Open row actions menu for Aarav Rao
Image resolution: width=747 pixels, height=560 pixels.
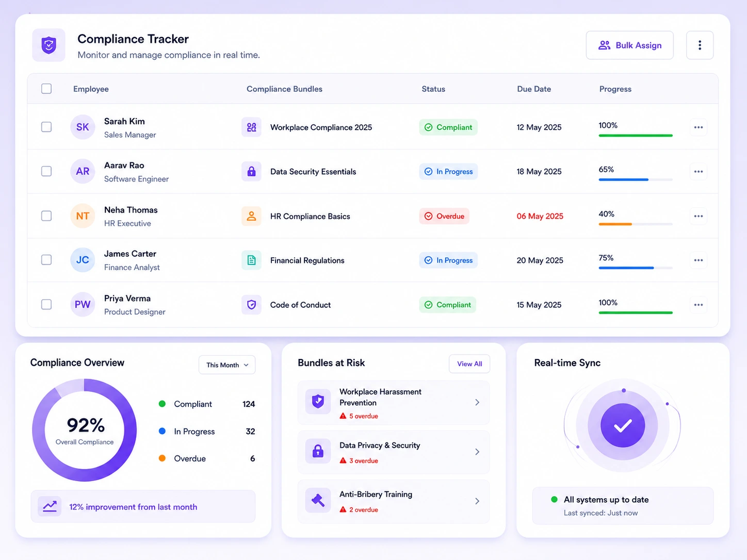(x=699, y=171)
